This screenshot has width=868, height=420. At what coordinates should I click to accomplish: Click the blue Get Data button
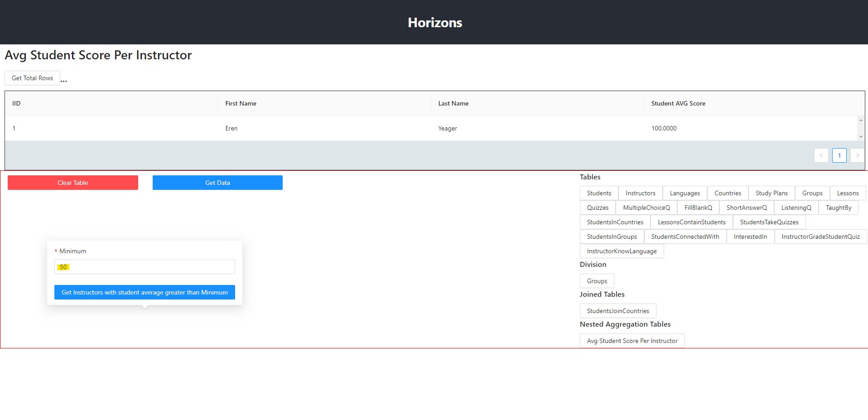(217, 183)
